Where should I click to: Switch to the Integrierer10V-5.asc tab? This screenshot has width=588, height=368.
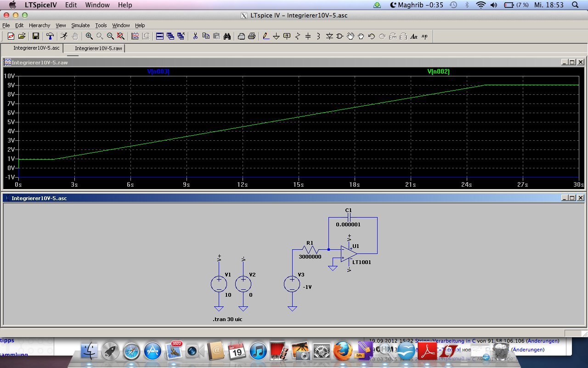coord(36,48)
